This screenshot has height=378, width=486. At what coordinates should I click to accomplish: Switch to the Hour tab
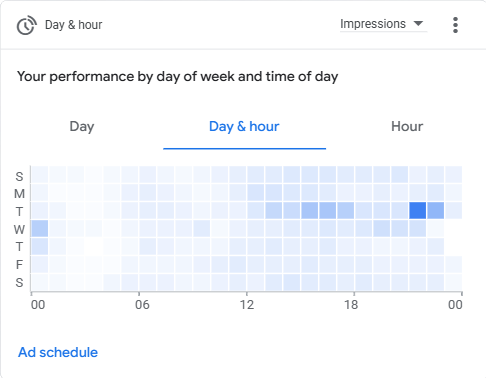[407, 127]
